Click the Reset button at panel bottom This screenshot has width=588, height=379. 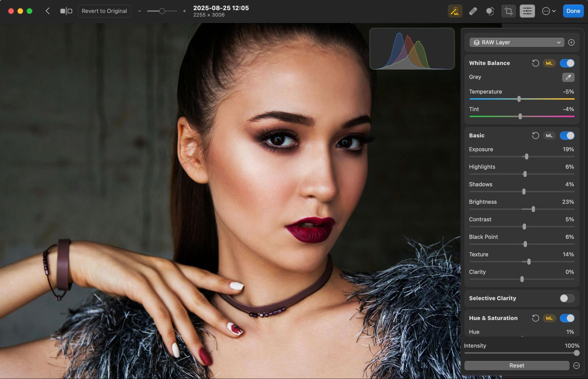(517, 365)
